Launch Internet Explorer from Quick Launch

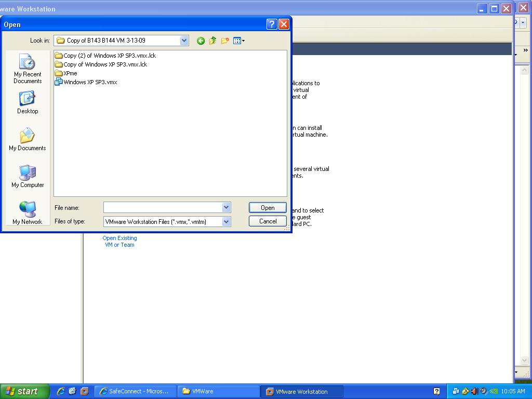coord(61,391)
